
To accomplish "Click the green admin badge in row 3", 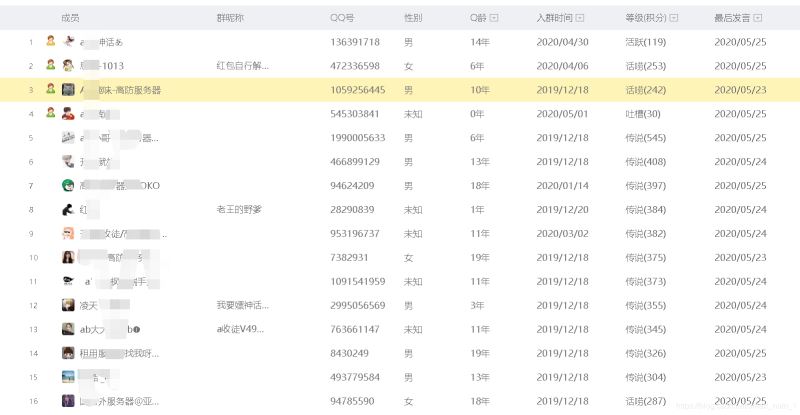I will click(50, 90).
